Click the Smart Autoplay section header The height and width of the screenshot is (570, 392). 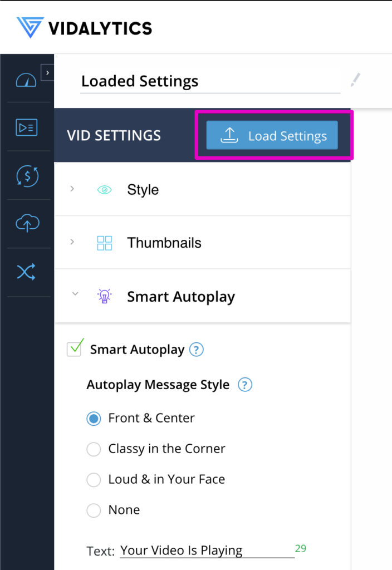(x=203, y=296)
